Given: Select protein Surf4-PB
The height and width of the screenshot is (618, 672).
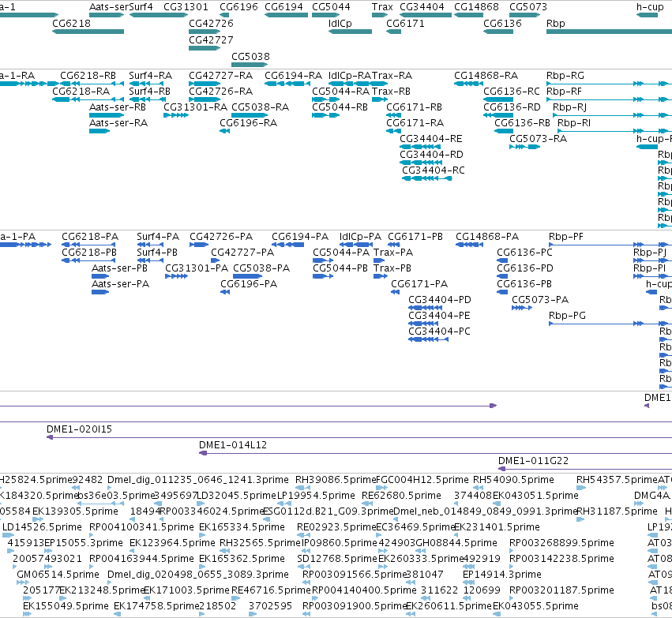Looking at the screenshot, I should click(157, 253).
